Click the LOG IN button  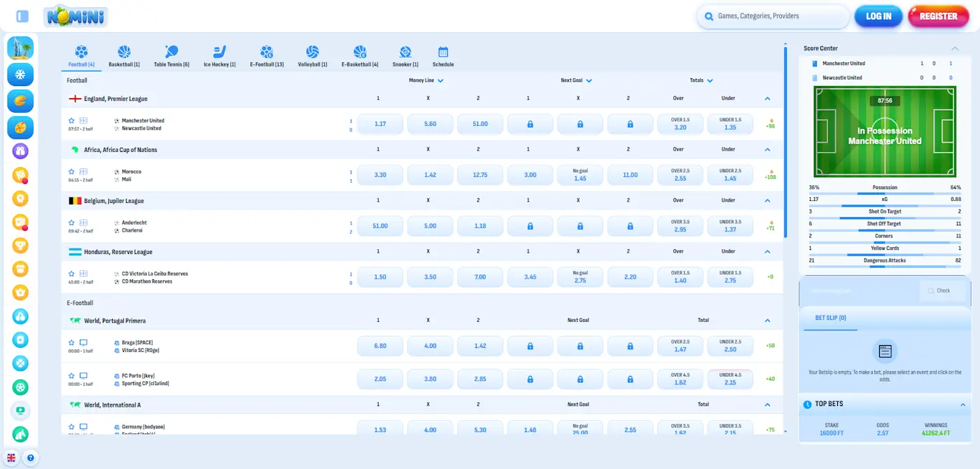pos(878,16)
